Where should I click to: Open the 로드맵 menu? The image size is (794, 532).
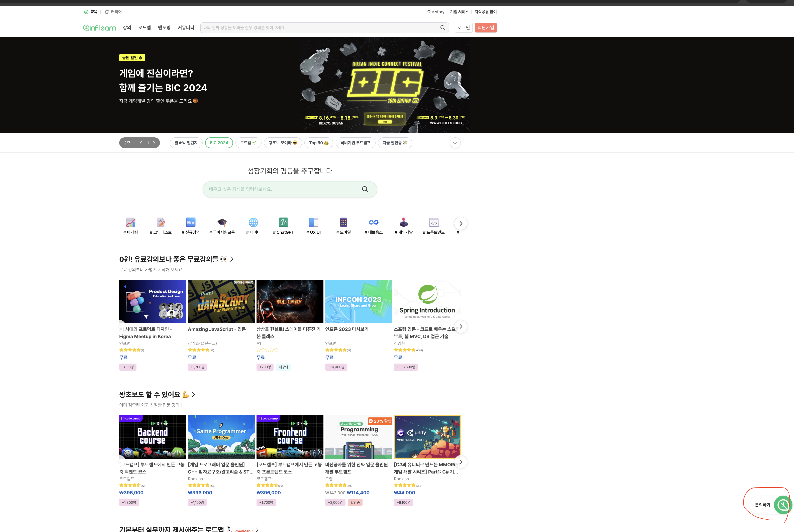point(144,27)
